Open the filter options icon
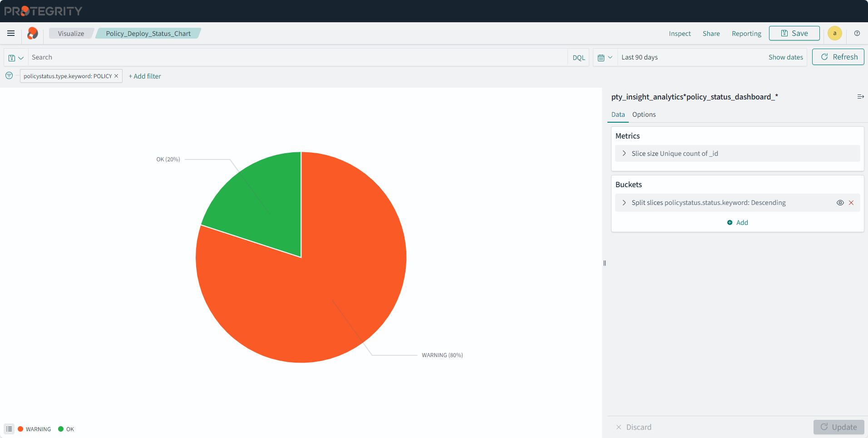 tap(9, 76)
